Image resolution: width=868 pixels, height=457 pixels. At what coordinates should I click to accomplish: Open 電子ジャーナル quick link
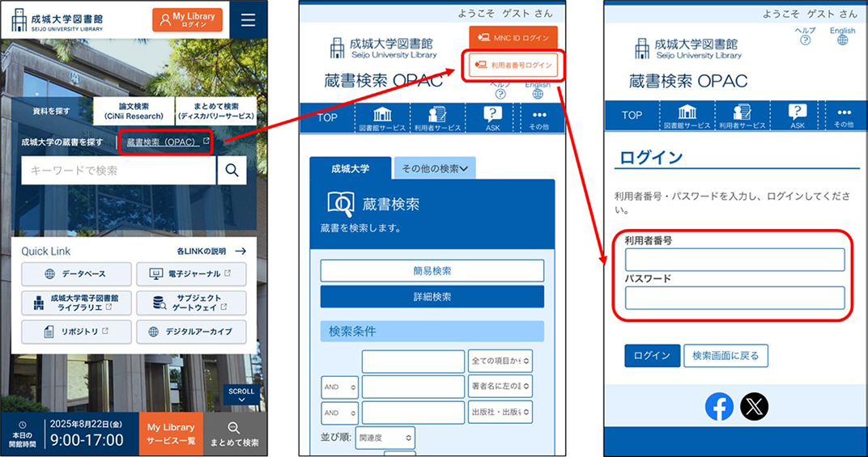coord(191,273)
